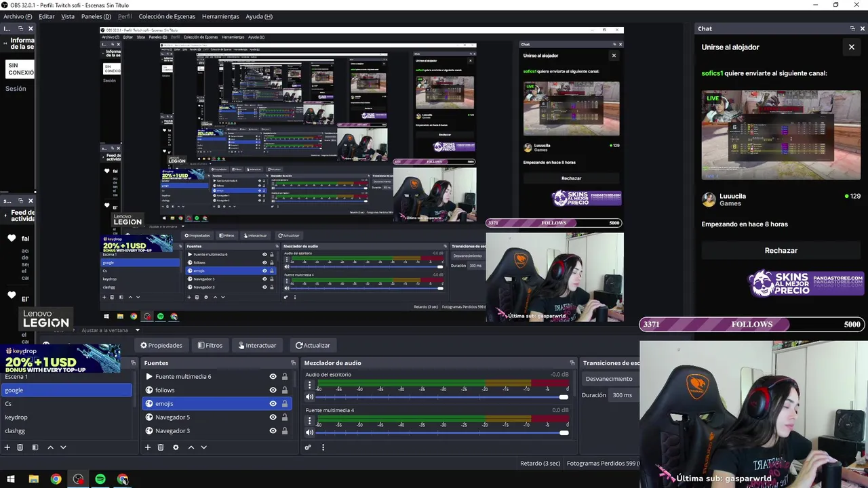Mute Audio del escritorio speaker icon
868x488 pixels.
(x=310, y=396)
